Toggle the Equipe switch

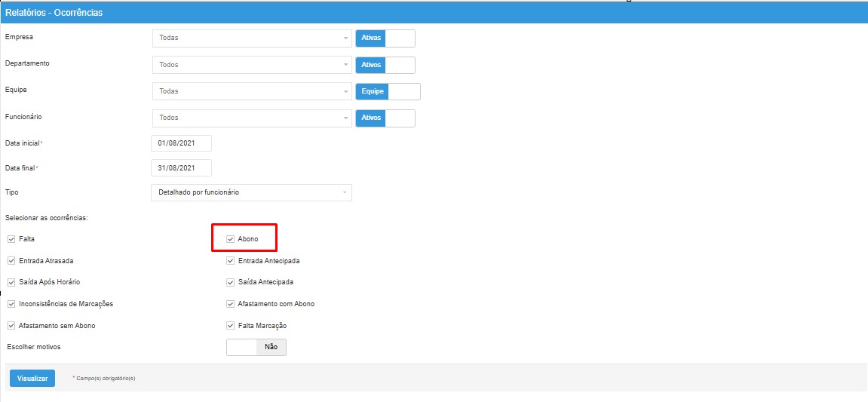pyautogui.click(x=388, y=91)
